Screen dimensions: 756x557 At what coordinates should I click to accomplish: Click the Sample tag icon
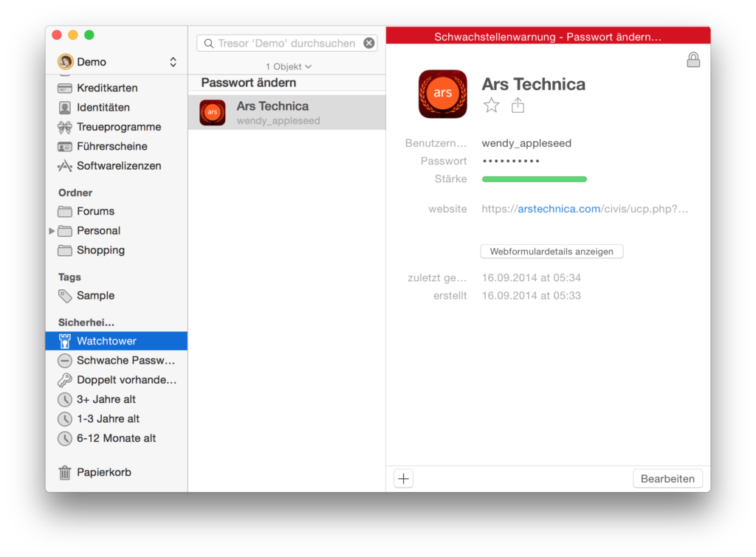point(65,296)
